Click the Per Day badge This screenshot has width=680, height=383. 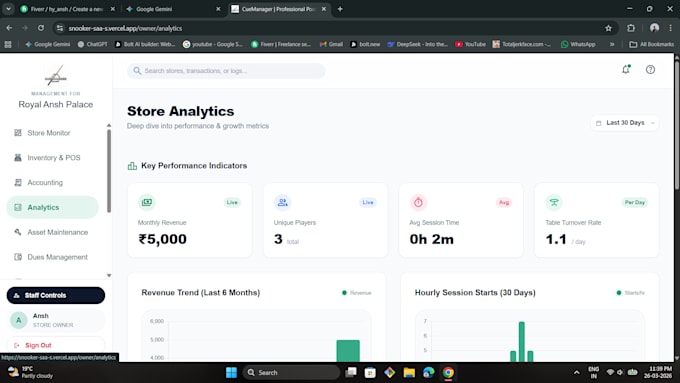[634, 202]
